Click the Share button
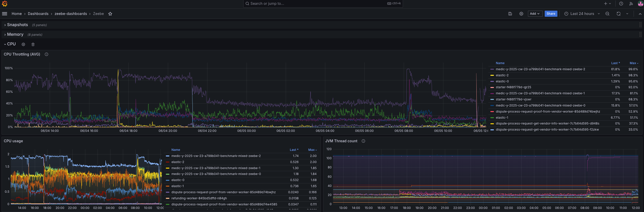 coord(551,14)
